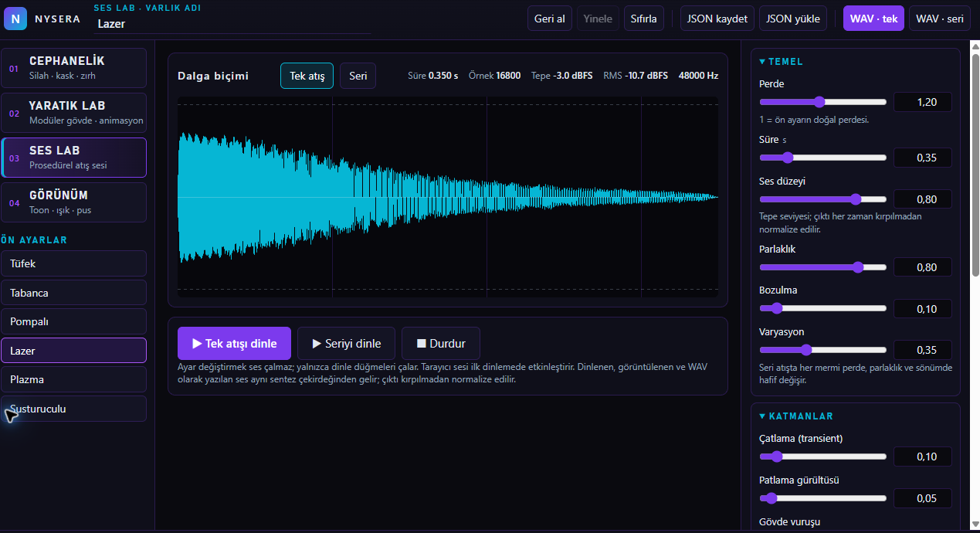Collapse the TEMEL section
Viewport: 980px width, 533px height.
pos(782,62)
